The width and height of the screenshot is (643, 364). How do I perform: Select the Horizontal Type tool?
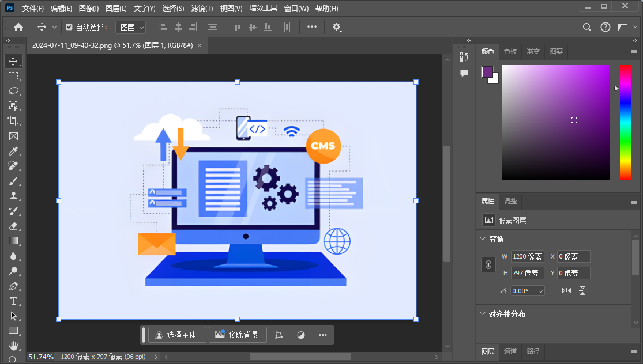(13, 301)
